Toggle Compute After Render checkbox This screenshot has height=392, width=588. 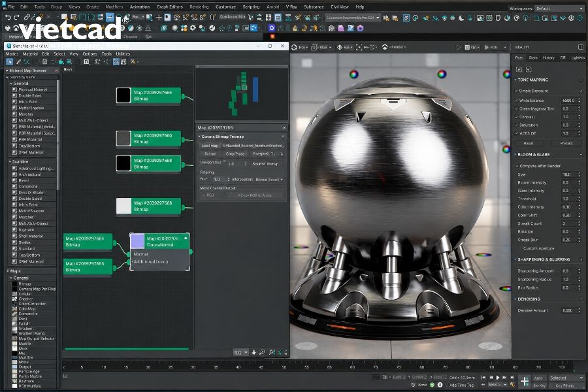click(x=517, y=166)
